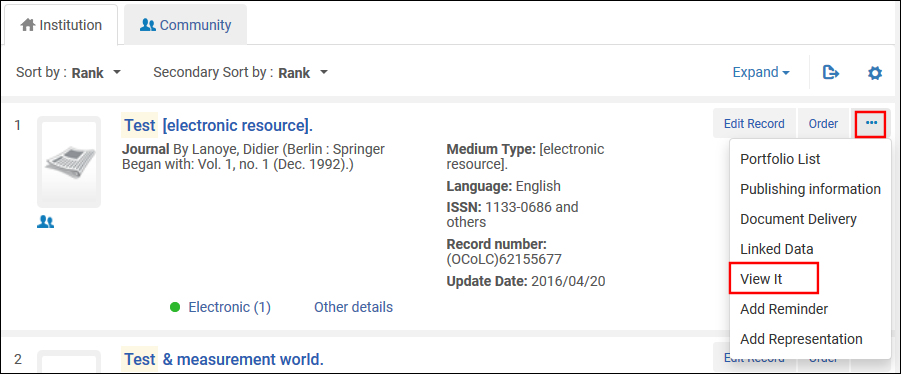Select Add Representation menu entry
The width and height of the screenshot is (901, 374).
[810, 339]
